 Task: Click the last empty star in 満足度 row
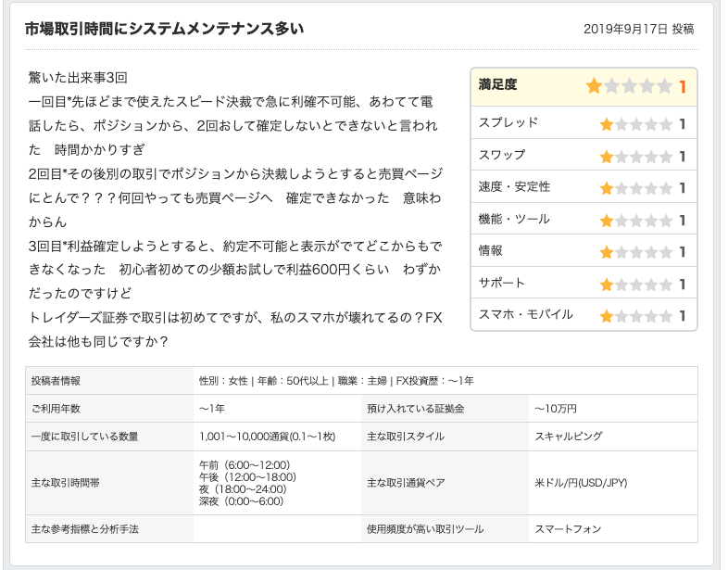[x=665, y=86]
